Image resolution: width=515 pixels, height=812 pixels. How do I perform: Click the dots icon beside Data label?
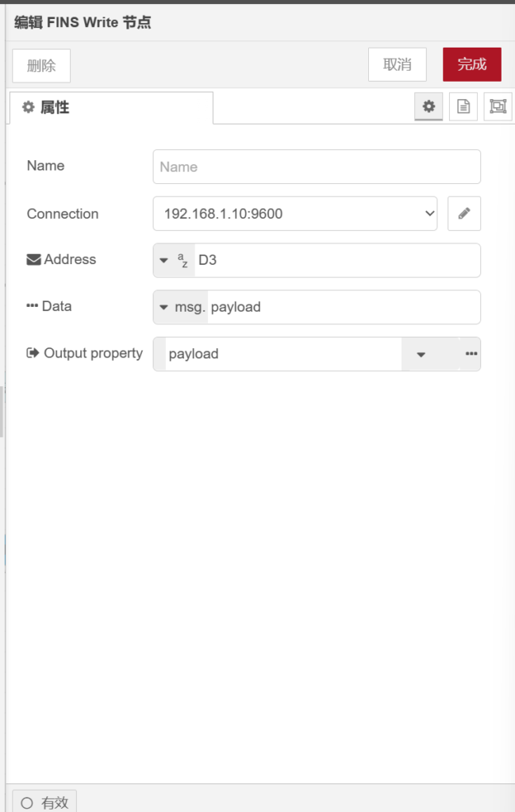point(33,306)
